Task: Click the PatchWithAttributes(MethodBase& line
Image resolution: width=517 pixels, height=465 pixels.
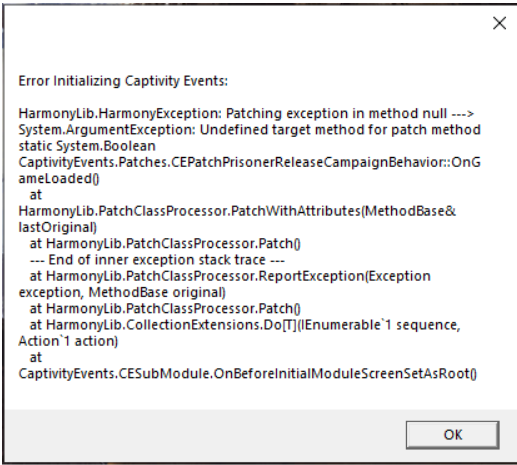Action: pos(237,211)
